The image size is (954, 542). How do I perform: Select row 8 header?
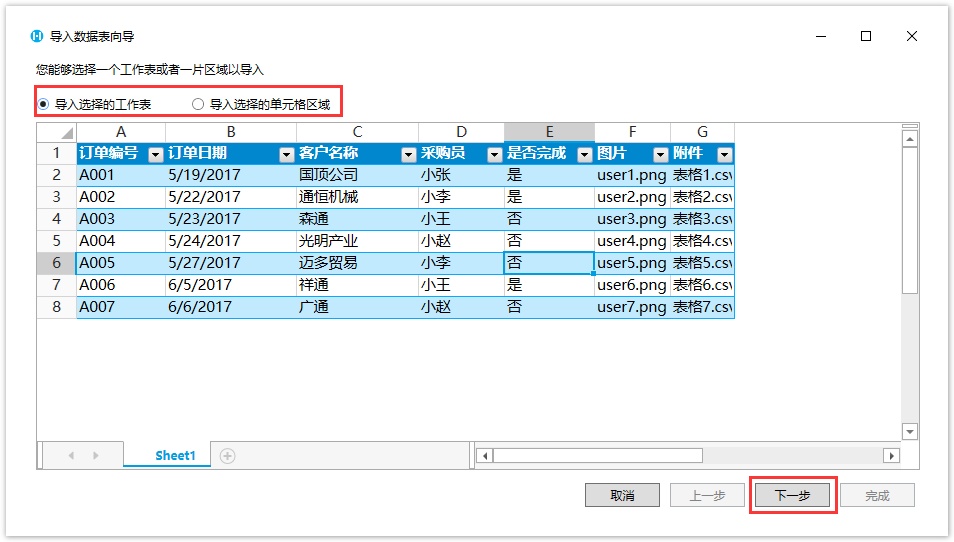click(57, 307)
